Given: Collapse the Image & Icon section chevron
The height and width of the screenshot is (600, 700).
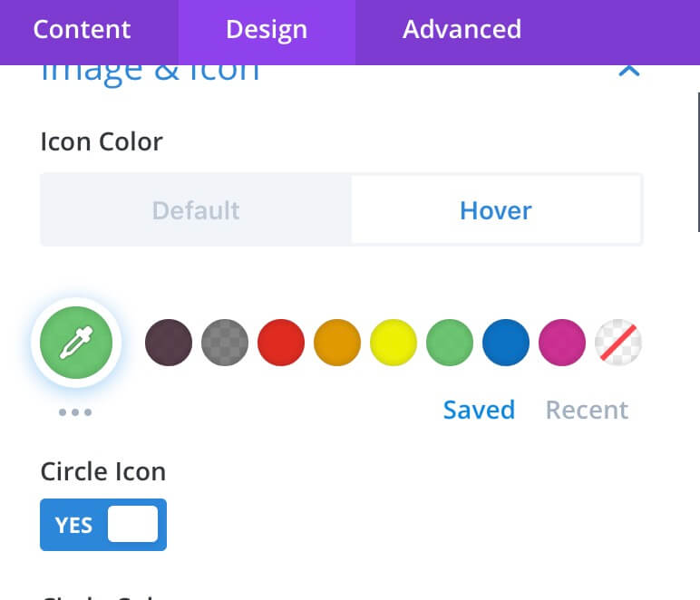Looking at the screenshot, I should [629, 71].
